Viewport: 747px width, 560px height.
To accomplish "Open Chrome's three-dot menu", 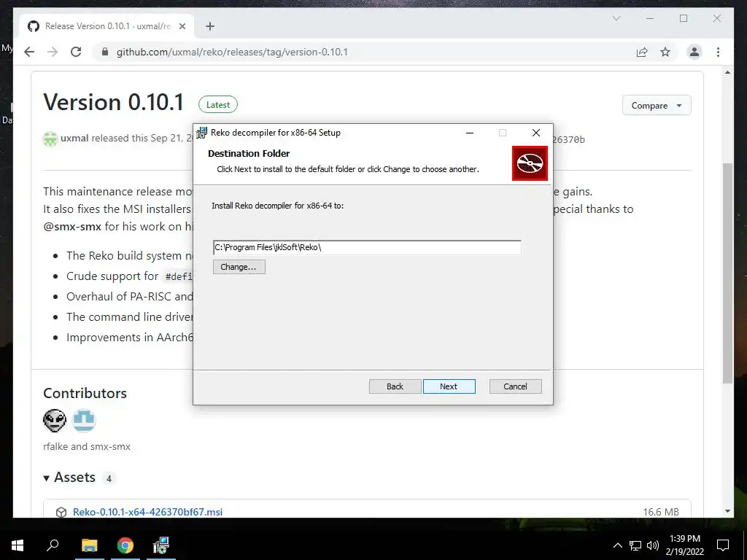I will (718, 52).
